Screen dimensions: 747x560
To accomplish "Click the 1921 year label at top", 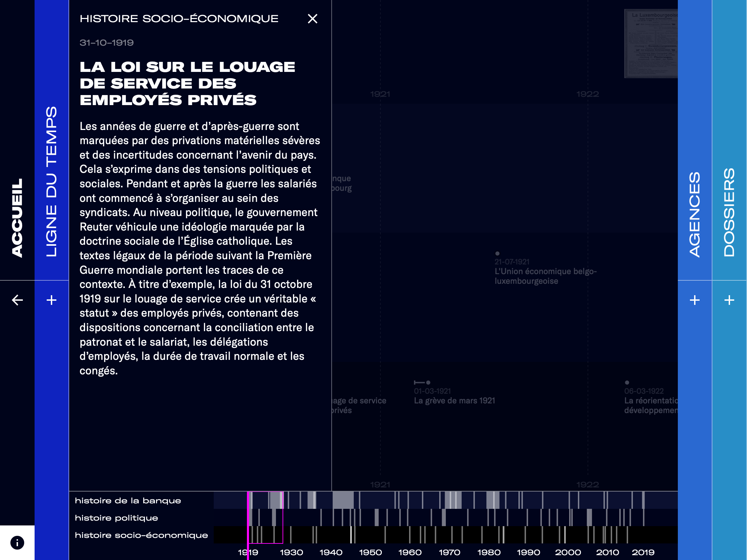I will point(380,94).
